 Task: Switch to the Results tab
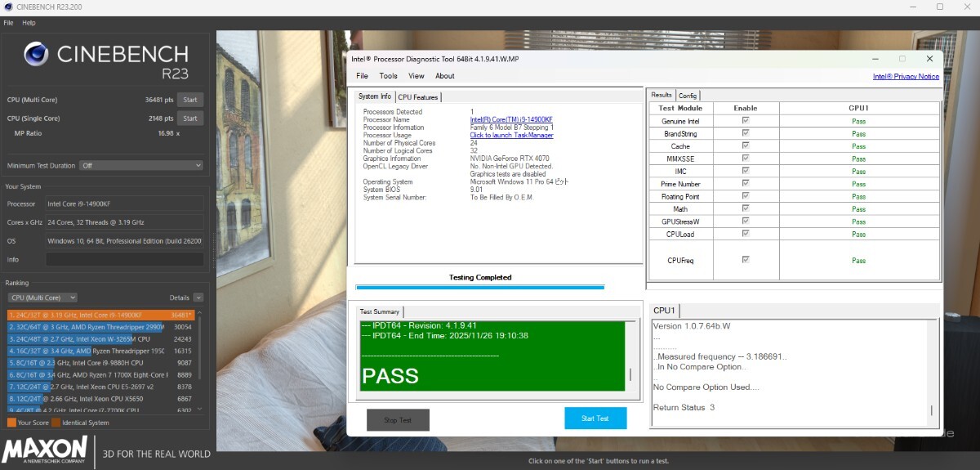[x=661, y=95]
